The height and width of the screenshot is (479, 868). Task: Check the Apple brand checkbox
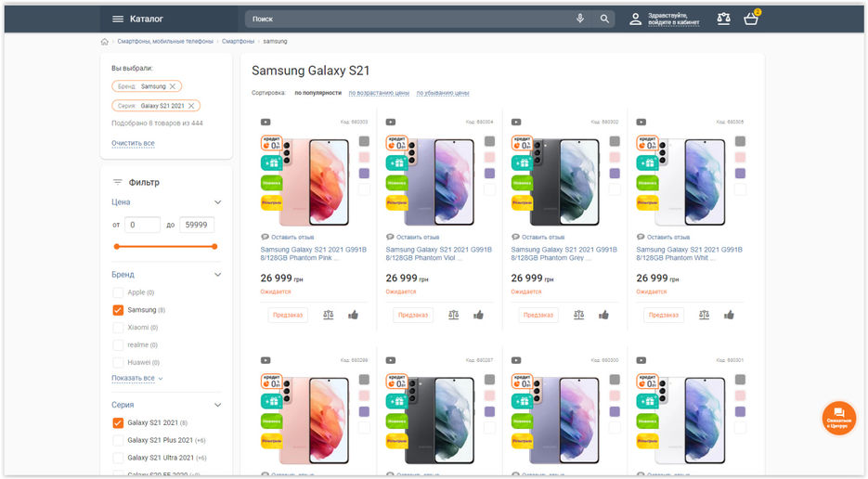point(118,292)
